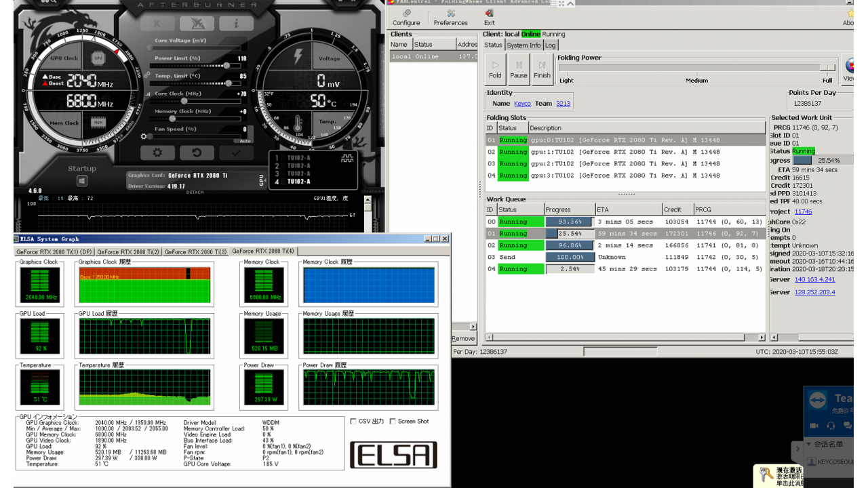Click Configure in FAHControl toolbar
The height and width of the screenshot is (488, 868).
pyautogui.click(x=406, y=18)
